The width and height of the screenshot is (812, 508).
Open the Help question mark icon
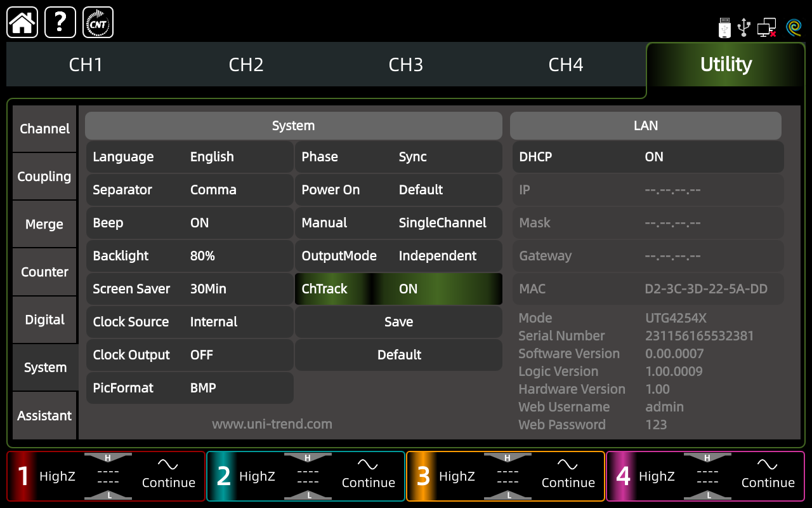(x=60, y=22)
